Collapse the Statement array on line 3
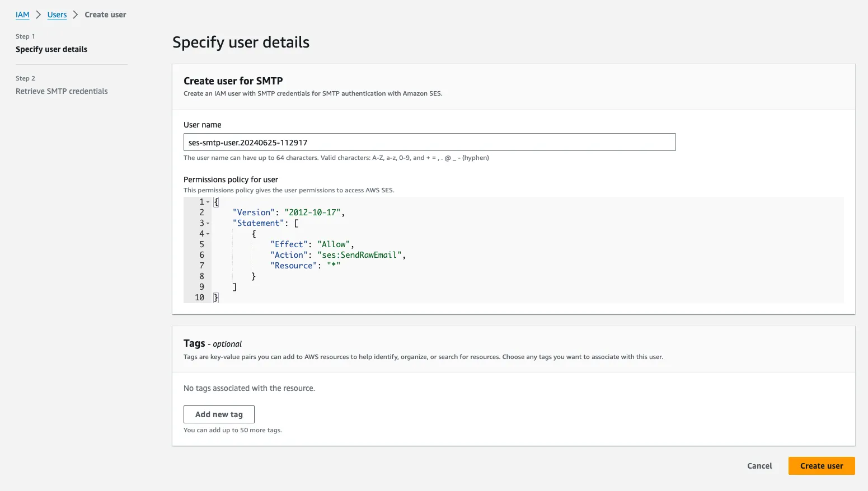Viewport: 868px width, 491px height. (x=208, y=223)
